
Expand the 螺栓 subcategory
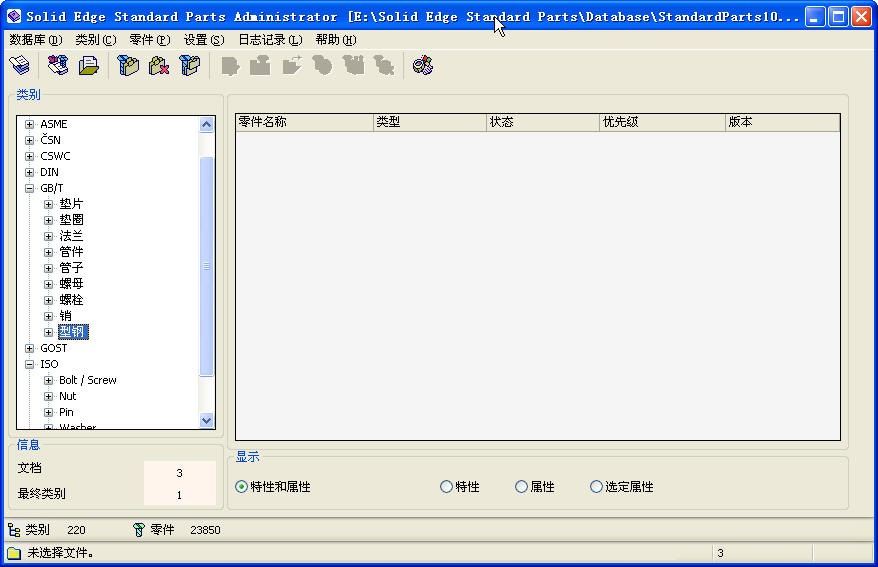49,301
